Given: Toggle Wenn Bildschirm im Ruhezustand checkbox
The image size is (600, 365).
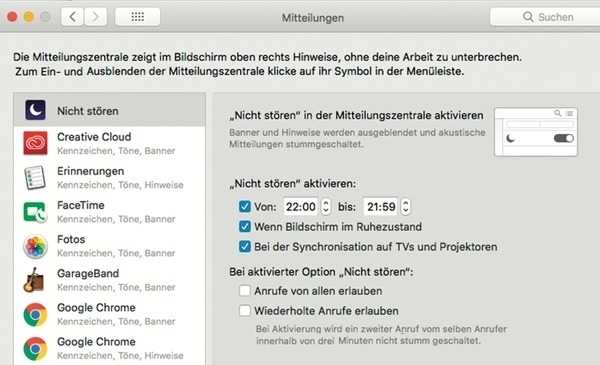Looking at the screenshot, I should tap(245, 226).
